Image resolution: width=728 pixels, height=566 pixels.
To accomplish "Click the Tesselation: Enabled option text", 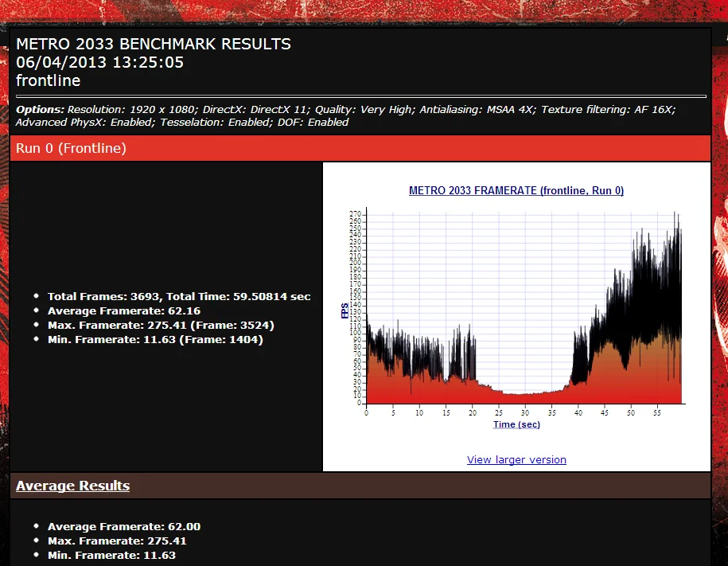I will (x=216, y=123).
